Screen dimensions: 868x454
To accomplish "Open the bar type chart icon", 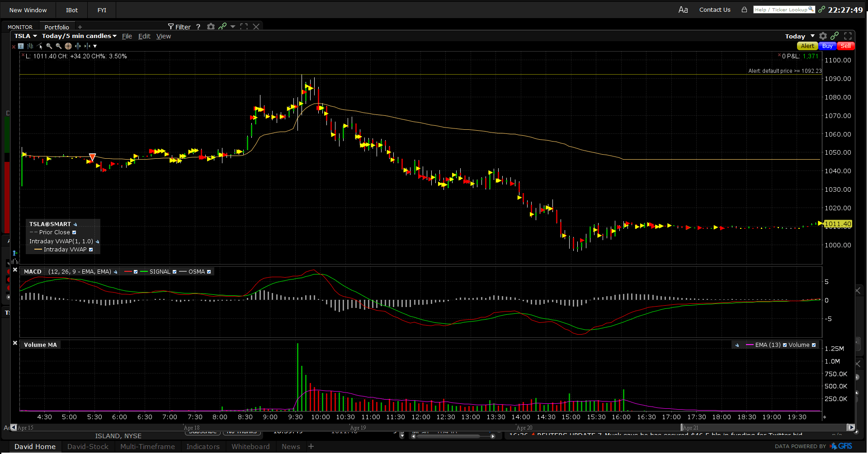I will 30,46.
